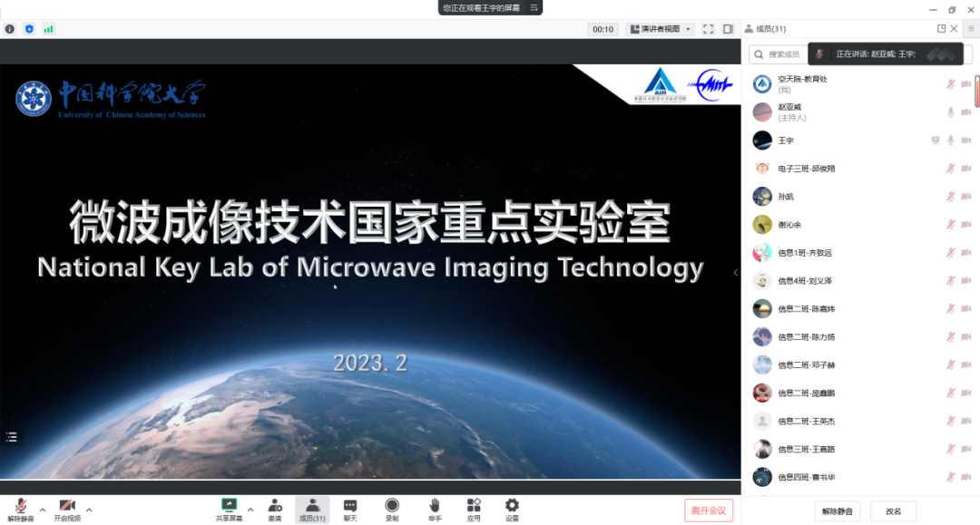The image size is (980, 525).
Task: Open the hamburger menu beside members panel
Action: click(x=971, y=29)
